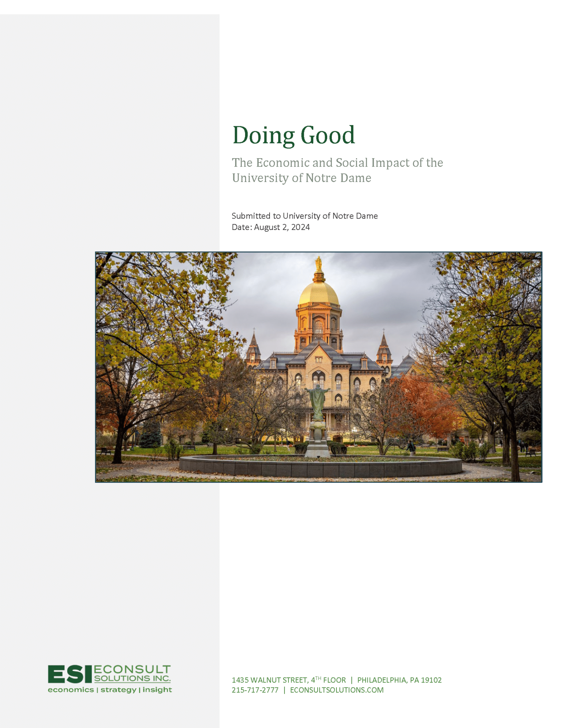Click 'Submitted to University of Notre Dame'
This screenshot has width=563, height=728.
point(304,216)
